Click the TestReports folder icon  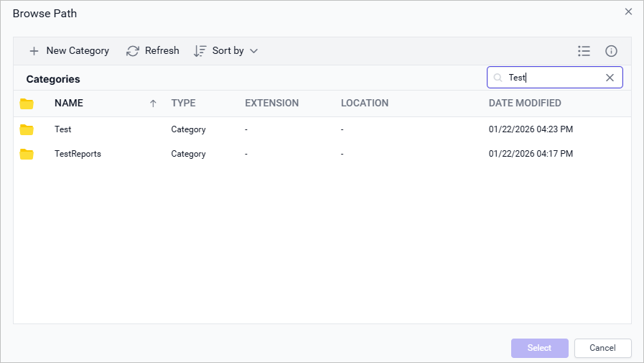click(27, 154)
